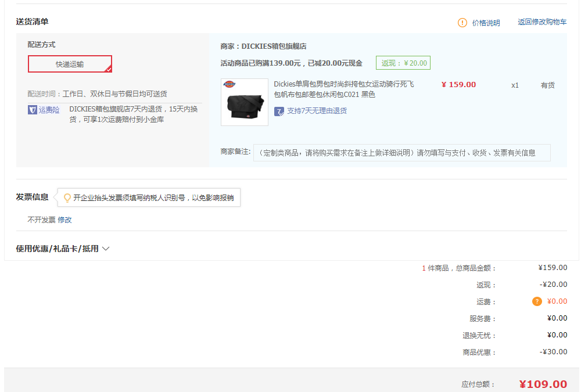Screen dimensions: 581x392
Task: Click the ¥ 159.00 product price
Action: click(458, 85)
